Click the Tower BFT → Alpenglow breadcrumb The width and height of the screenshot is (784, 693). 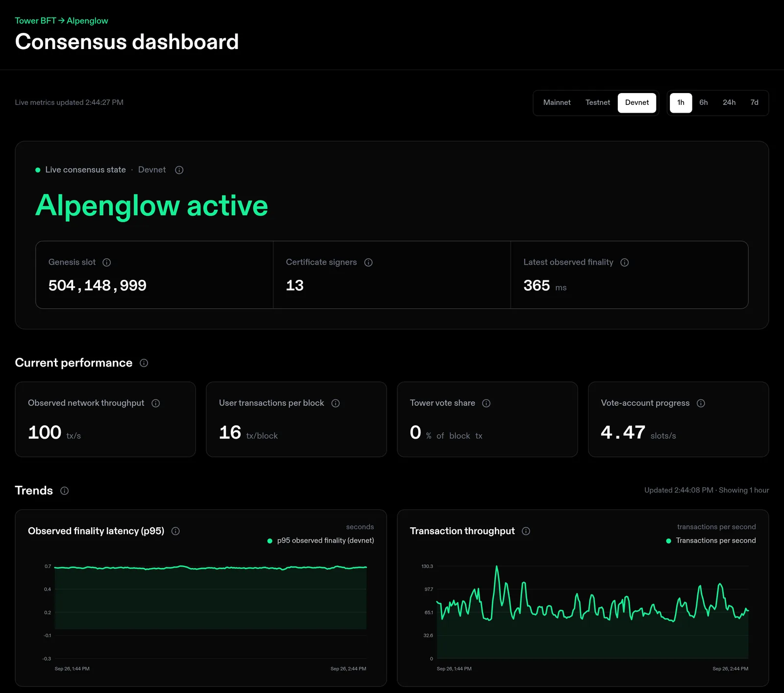[61, 21]
